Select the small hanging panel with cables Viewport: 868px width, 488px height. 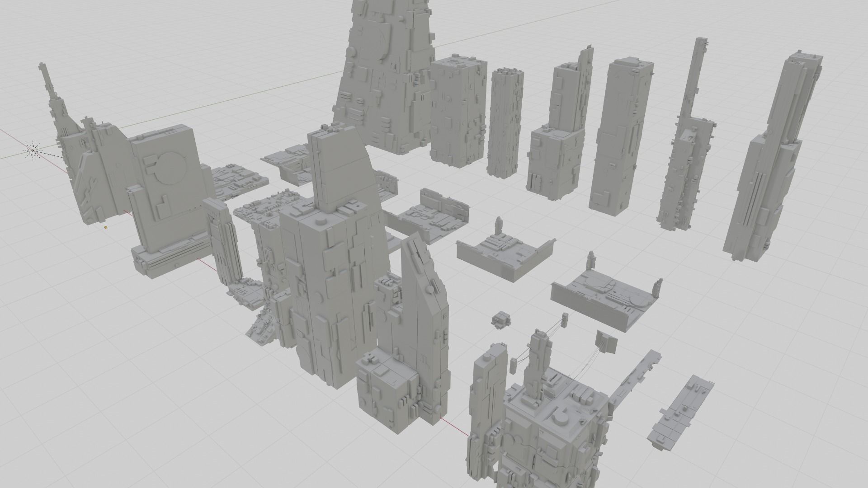(x=606, y=342)
